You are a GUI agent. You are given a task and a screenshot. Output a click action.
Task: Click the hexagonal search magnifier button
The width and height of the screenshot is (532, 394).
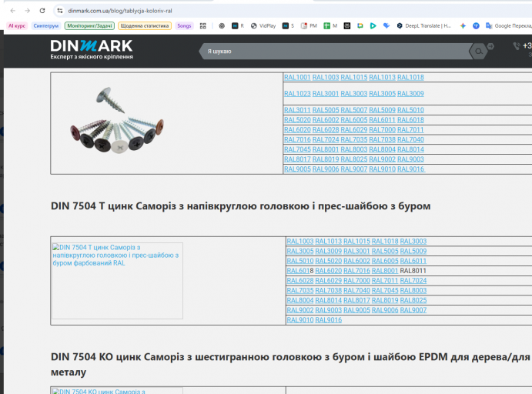click(478, 52)
